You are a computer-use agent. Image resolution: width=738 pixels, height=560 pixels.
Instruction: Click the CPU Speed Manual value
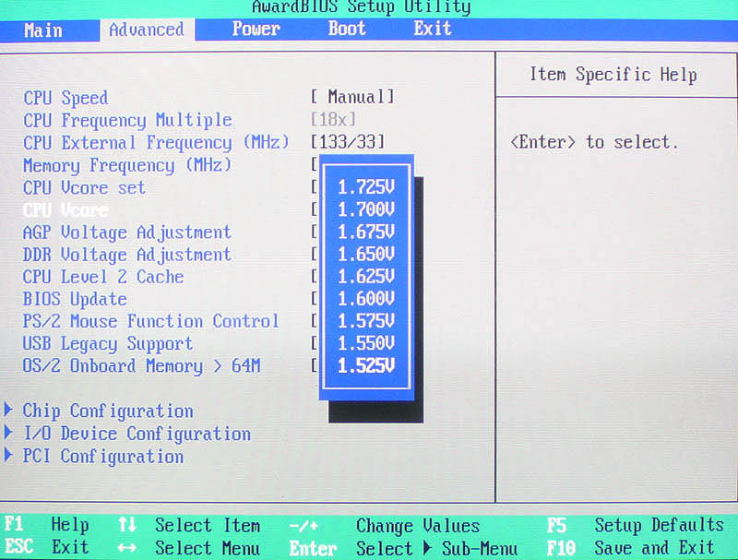point(352,97)
